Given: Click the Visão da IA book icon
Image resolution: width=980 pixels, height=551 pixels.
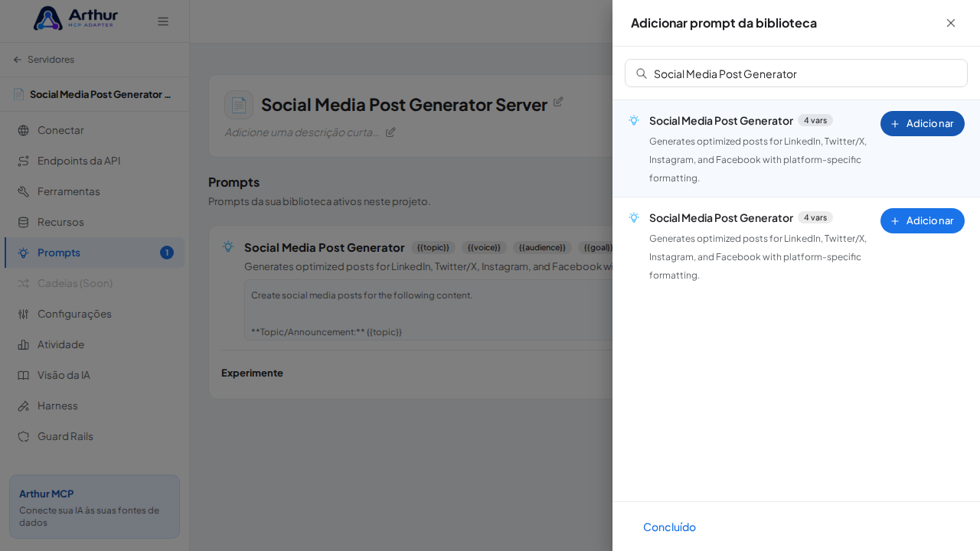Looking at the screenshot, I should pyautogui.click(x=23, y=375).
